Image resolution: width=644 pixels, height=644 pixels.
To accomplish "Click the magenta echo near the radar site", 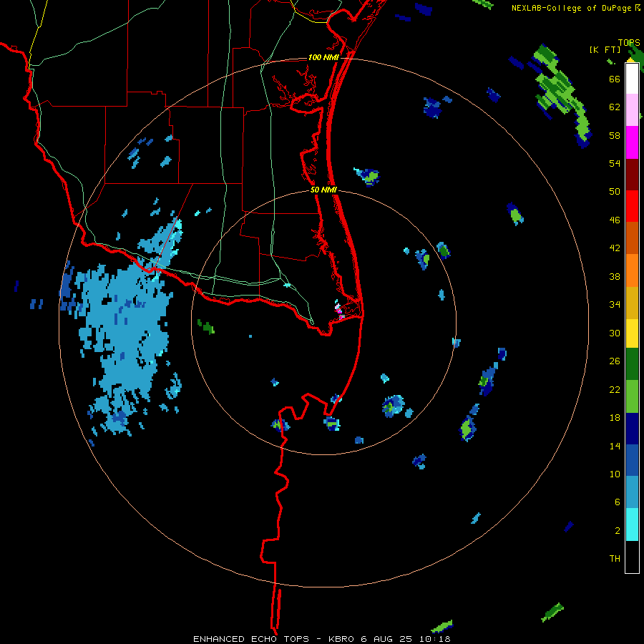I will click(339, 311).
